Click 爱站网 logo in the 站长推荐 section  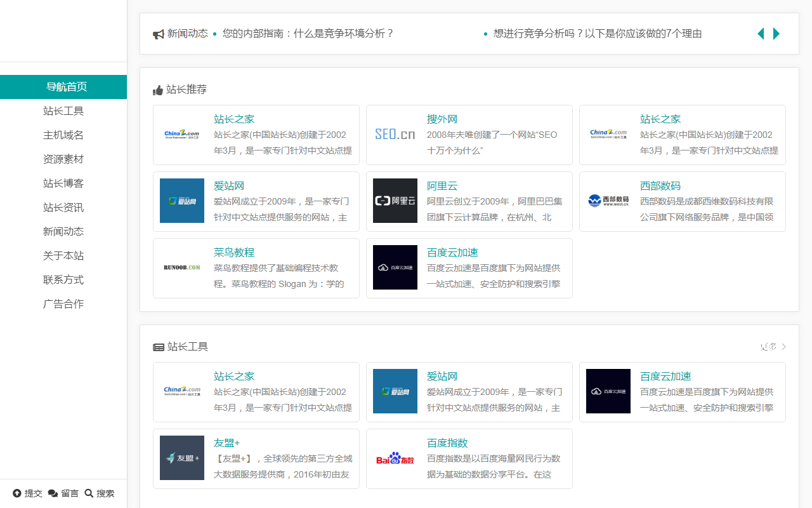[x=182, y=201]
